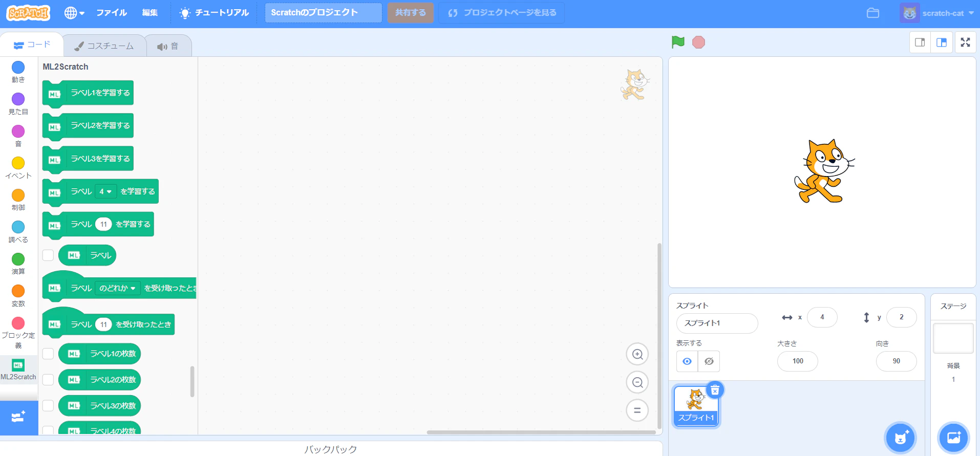
Task: Edit the sprite y position field
Action: coord(902,317)
